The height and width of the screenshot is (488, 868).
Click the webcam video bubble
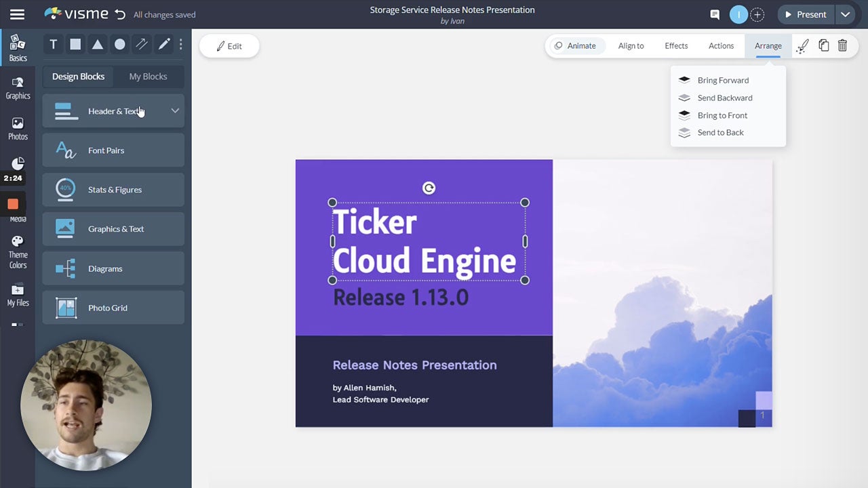pos(86,405)
